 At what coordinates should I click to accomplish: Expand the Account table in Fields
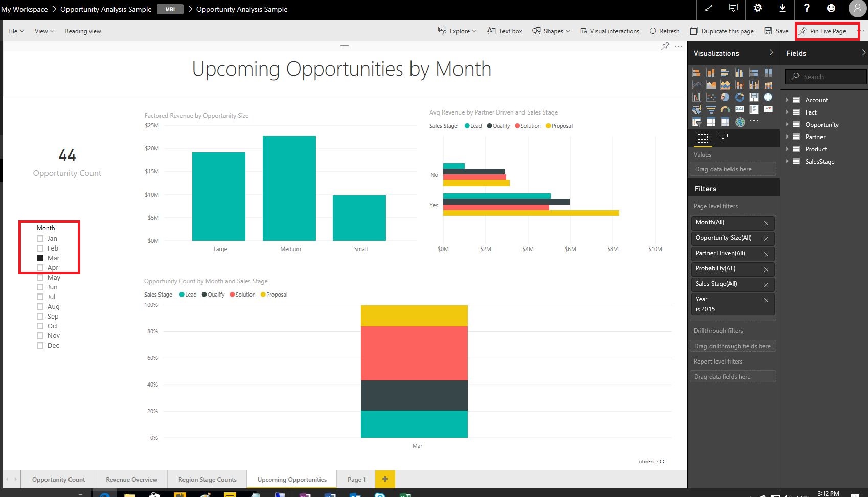point(787,100)
